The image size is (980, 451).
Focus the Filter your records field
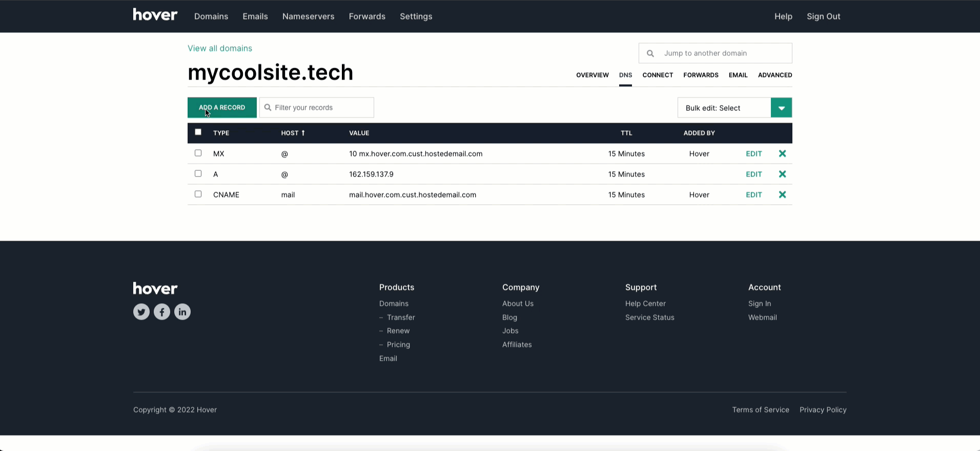click(317, 108)
